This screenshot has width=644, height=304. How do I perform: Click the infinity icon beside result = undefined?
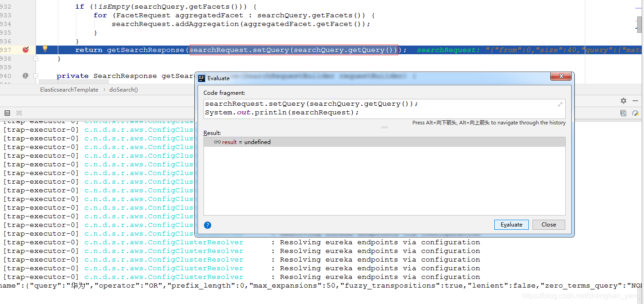218,142
